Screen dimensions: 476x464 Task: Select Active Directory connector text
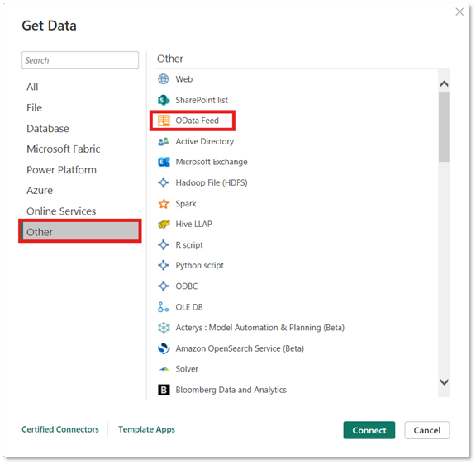[205, 142]
